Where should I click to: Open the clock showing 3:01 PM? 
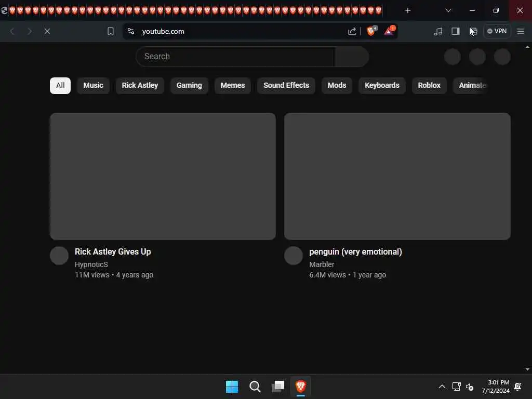pos(495,387)
